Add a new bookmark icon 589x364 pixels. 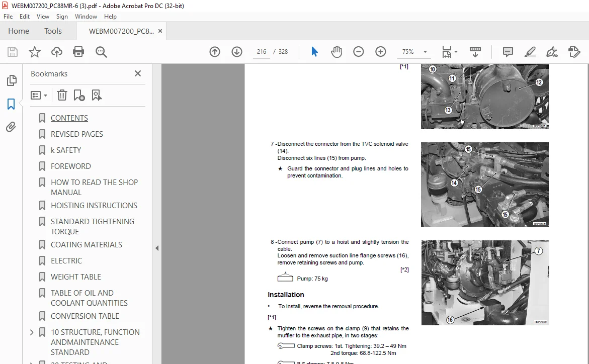click(79, 95)
